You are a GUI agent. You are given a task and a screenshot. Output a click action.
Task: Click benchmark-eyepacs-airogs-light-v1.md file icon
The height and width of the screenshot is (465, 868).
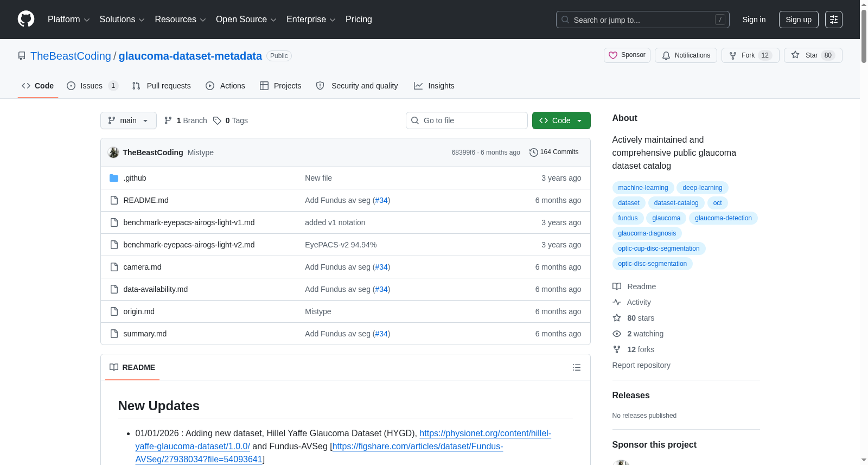tap(114, 222)
